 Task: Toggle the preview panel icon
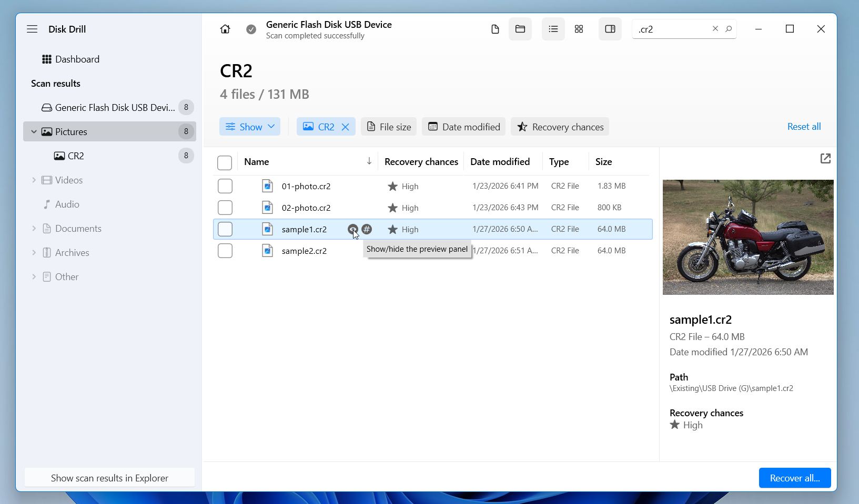[609, 29]
